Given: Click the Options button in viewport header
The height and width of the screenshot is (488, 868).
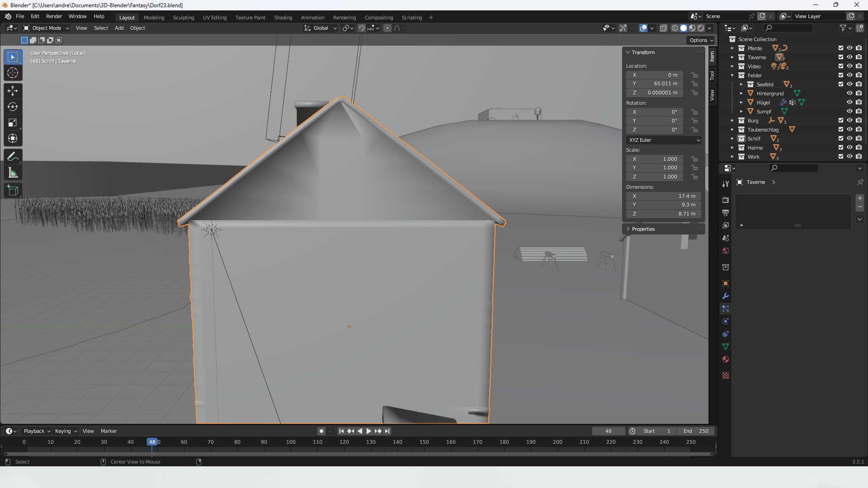Looking at the screenshot, I should point(701,40).
